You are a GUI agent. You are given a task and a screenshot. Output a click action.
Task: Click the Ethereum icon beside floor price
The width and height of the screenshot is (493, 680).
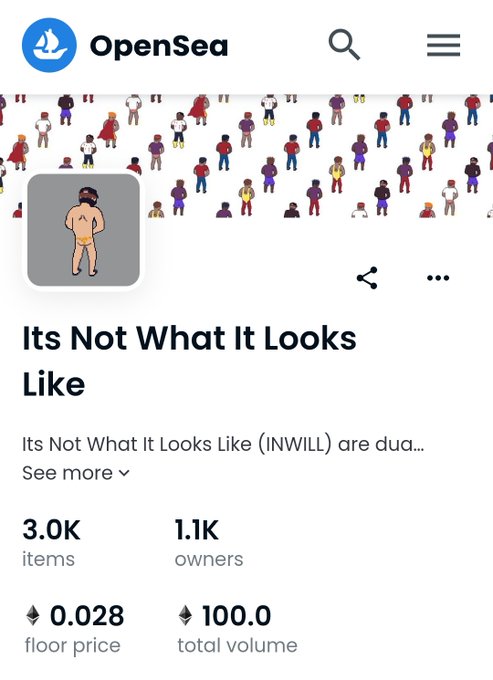click(33, 615)
